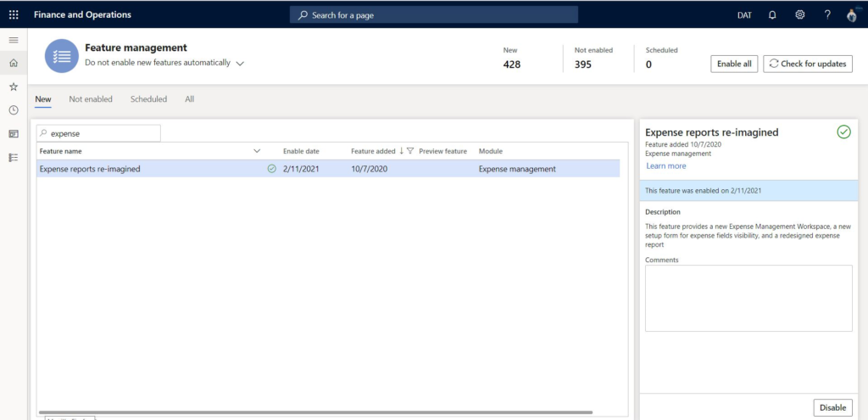Viewport: 868px width, 420px height.
Task: Click enabled checkmark in Expense reports row
Action: coord(271,169)
